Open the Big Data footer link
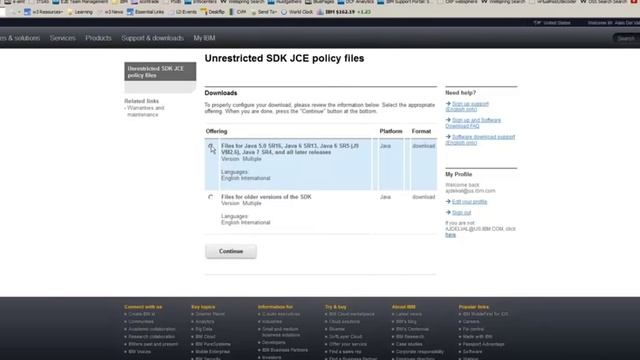 [204, 329]
